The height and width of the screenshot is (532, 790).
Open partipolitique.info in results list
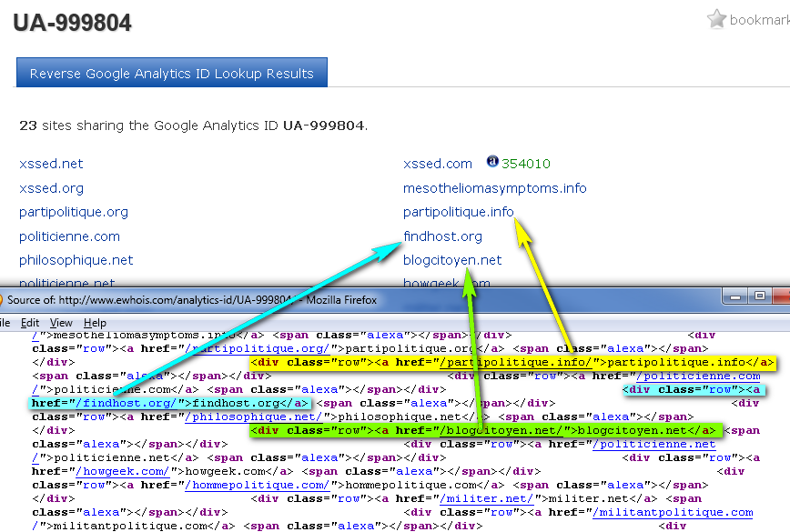458,212
